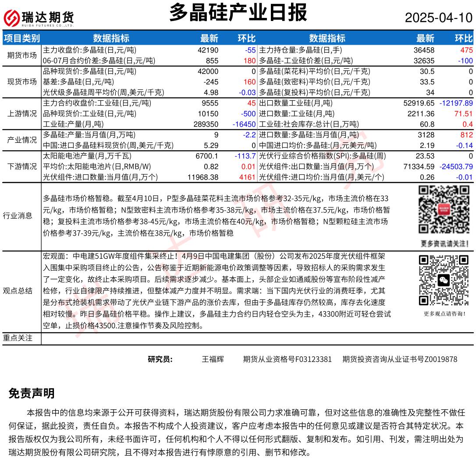This screenshot has height=458, width=476.
Task: Click the 观点总结 row label
Action: pos(18,291)
